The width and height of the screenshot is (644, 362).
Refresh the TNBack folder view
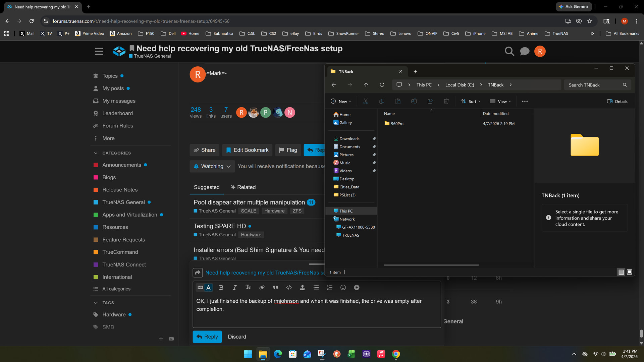coord(382,85)
